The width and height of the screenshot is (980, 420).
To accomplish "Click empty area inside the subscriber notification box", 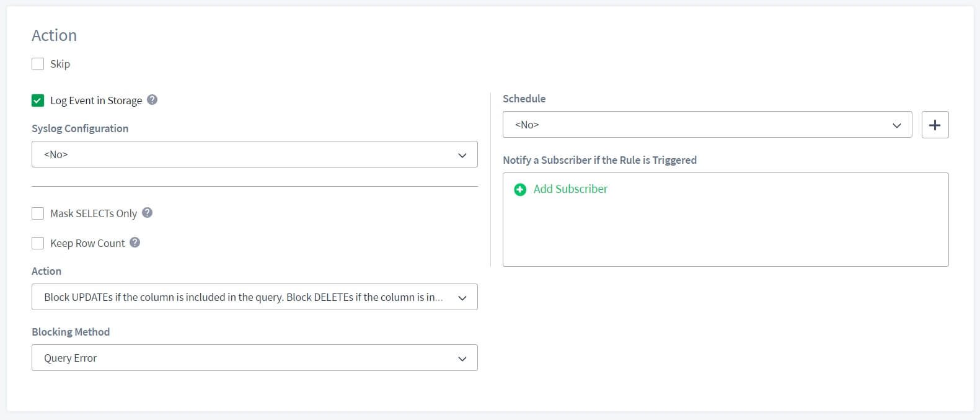I will 725,236.
